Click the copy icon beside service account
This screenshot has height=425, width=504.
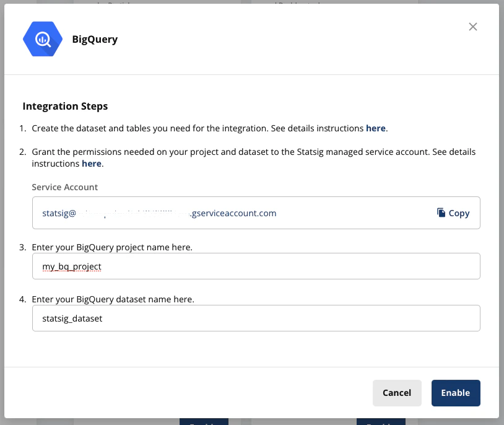pyautogui.click(x=441, y=212)
